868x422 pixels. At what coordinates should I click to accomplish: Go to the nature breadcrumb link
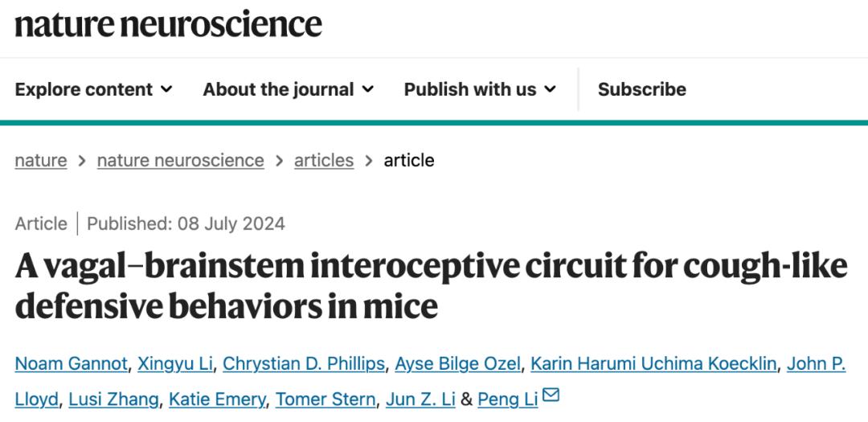tap(41, 160)
